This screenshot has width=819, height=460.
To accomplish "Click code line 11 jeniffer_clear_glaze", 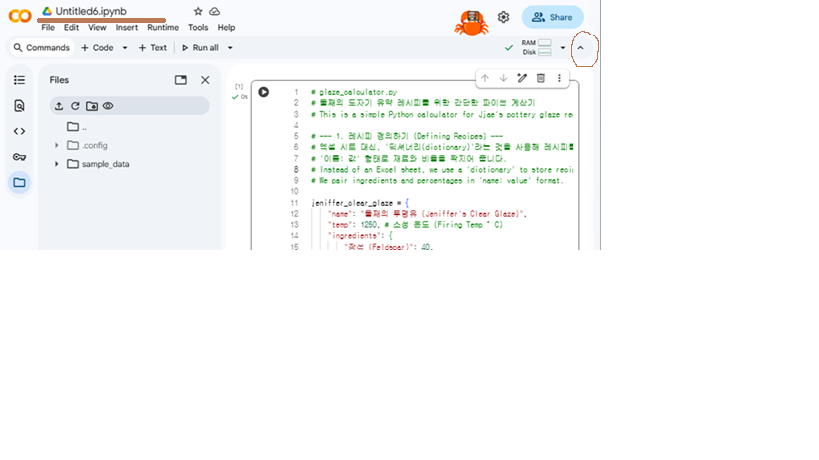I will (360, 203).
